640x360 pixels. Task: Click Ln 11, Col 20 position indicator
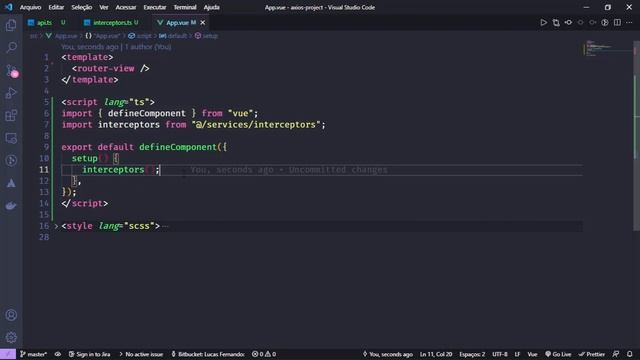pos(436,354)
